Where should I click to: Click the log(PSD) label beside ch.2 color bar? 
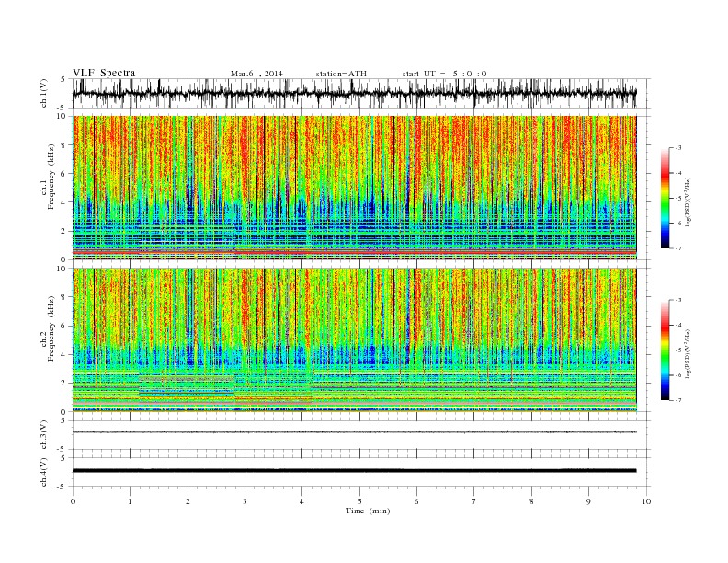point(688,353)
